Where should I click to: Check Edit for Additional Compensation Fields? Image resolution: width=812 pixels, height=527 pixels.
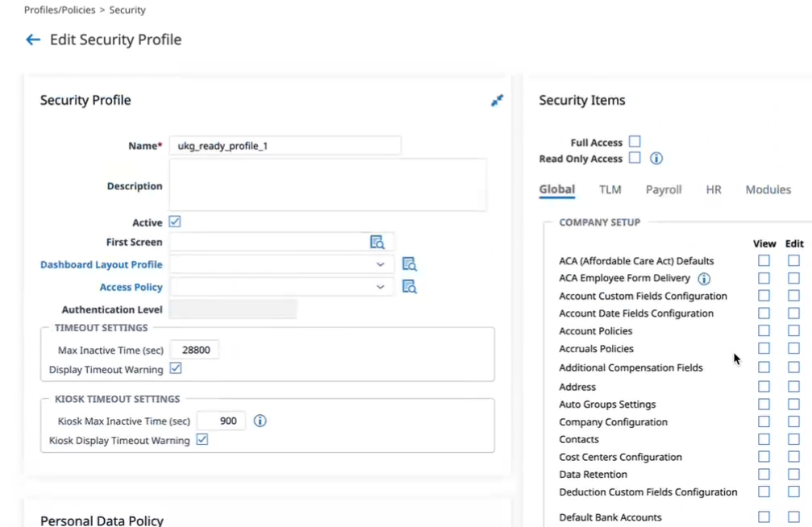794,367
